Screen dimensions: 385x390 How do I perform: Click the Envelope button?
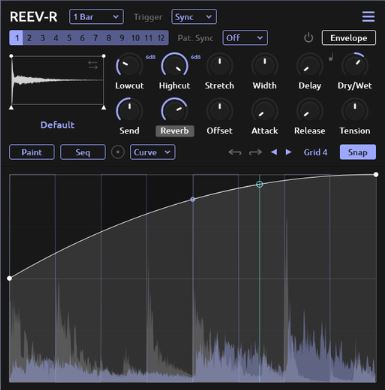349,38
